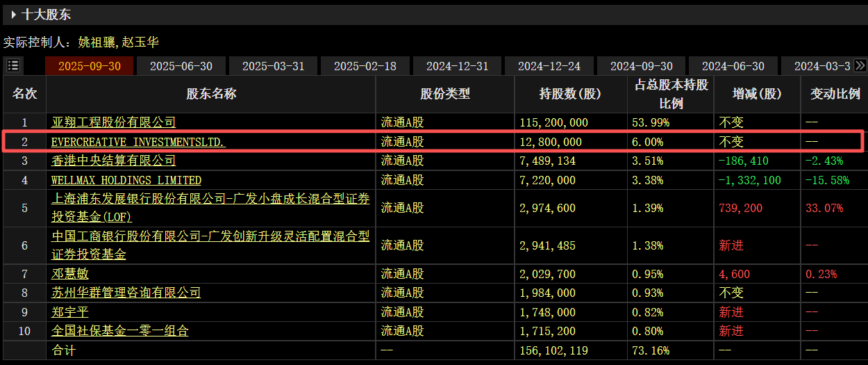The image size is (868, 365).
Task: Click the 持股数(股) column header
Action: (570, 94)
